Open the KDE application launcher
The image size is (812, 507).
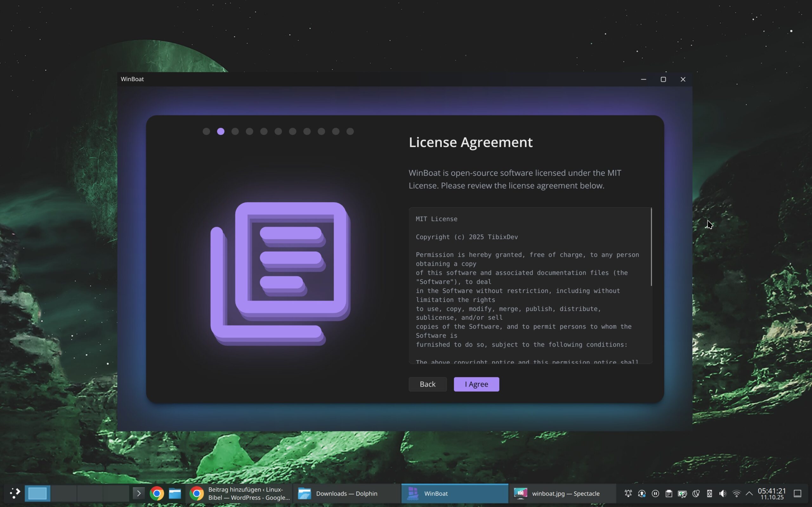[x=15, y=493]
